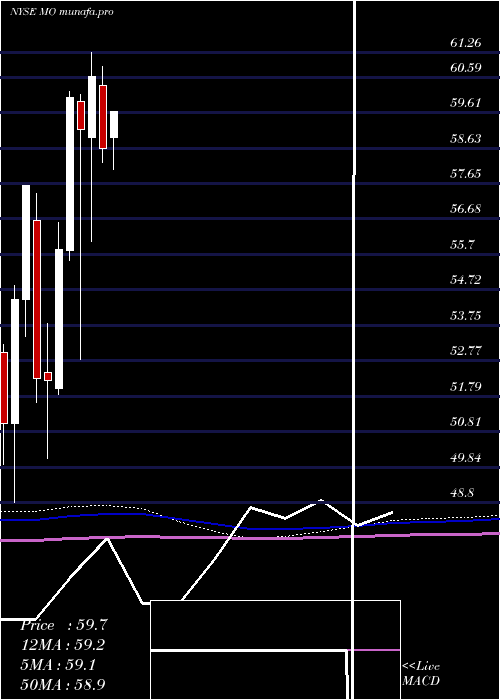This screenshot has width=500, height=700.
Task: Click the Price : 59.7 readout
Action: point(64,625)
